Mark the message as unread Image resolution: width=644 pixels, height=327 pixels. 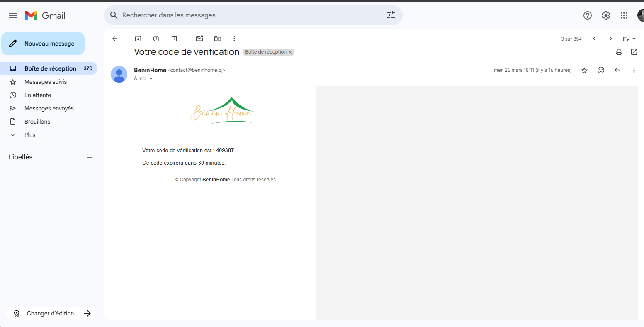pyautogui.click(x=199, y=39)
